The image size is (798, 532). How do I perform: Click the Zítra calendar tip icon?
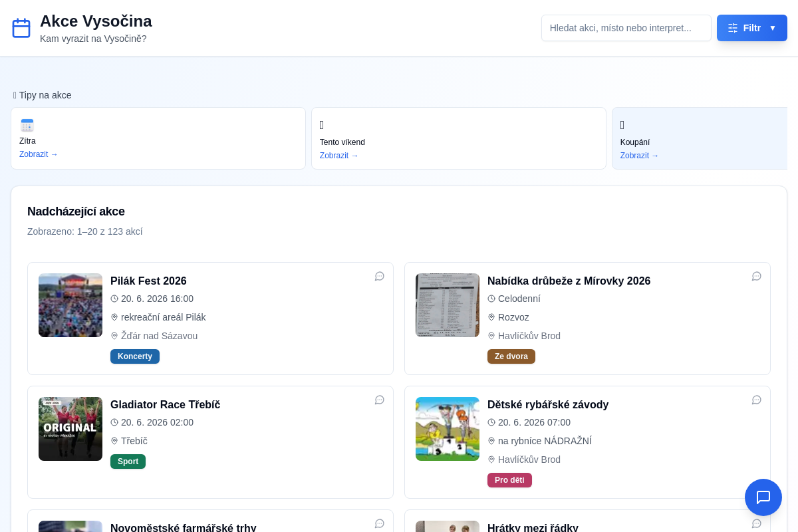click(x=27, y=125)
